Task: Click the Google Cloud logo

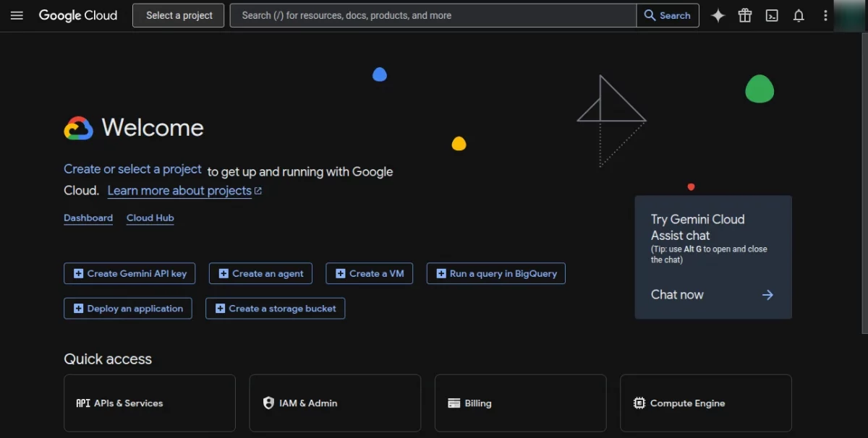Action: click(x=78, y=15)
